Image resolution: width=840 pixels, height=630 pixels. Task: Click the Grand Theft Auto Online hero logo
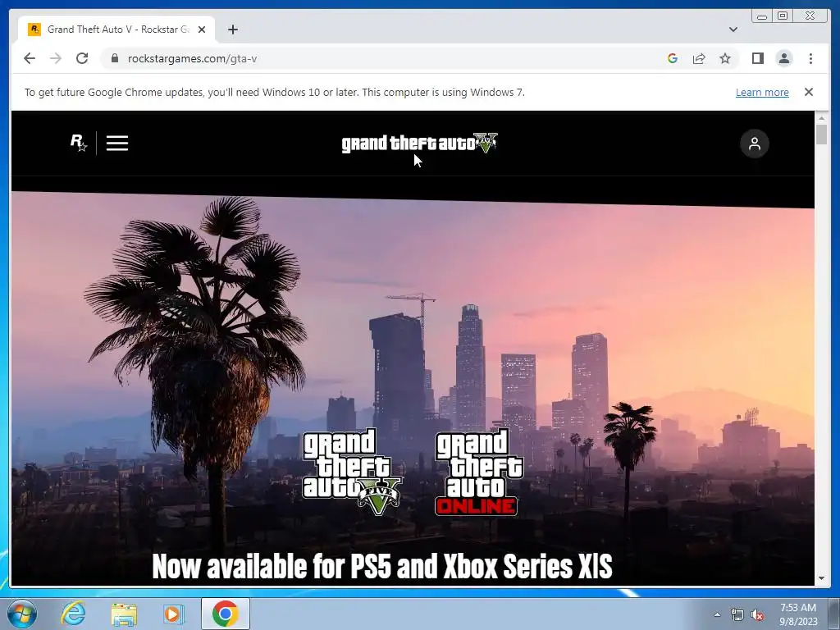(x=478, y=472)
